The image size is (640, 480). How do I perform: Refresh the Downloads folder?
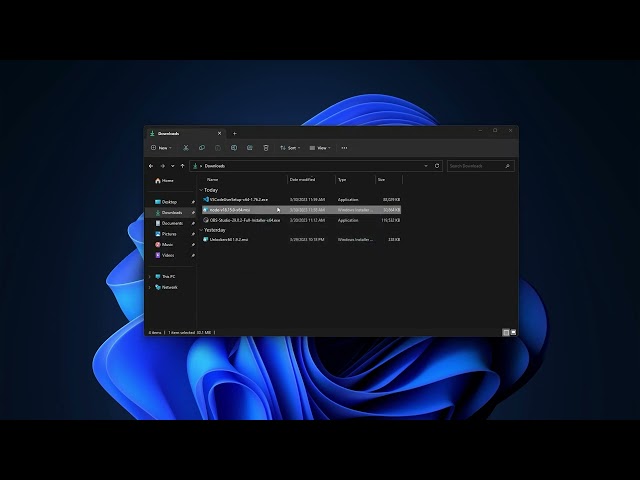437,166
